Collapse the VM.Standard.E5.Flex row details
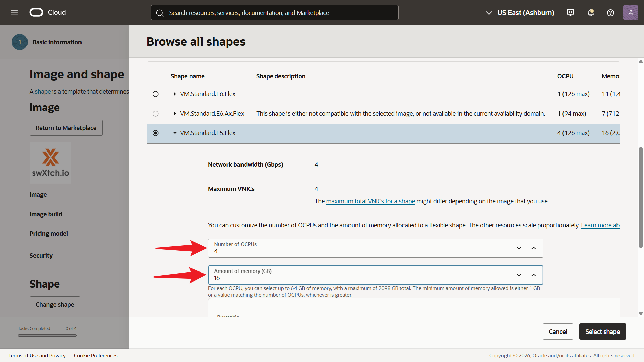The image size is (644, 362). point(175,133)
